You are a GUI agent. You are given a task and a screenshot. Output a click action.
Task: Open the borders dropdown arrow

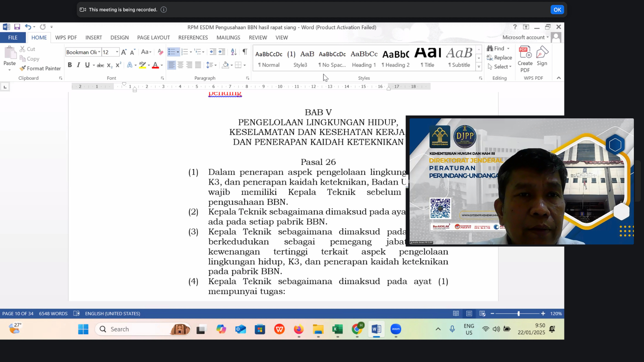(x=245, y=65)
